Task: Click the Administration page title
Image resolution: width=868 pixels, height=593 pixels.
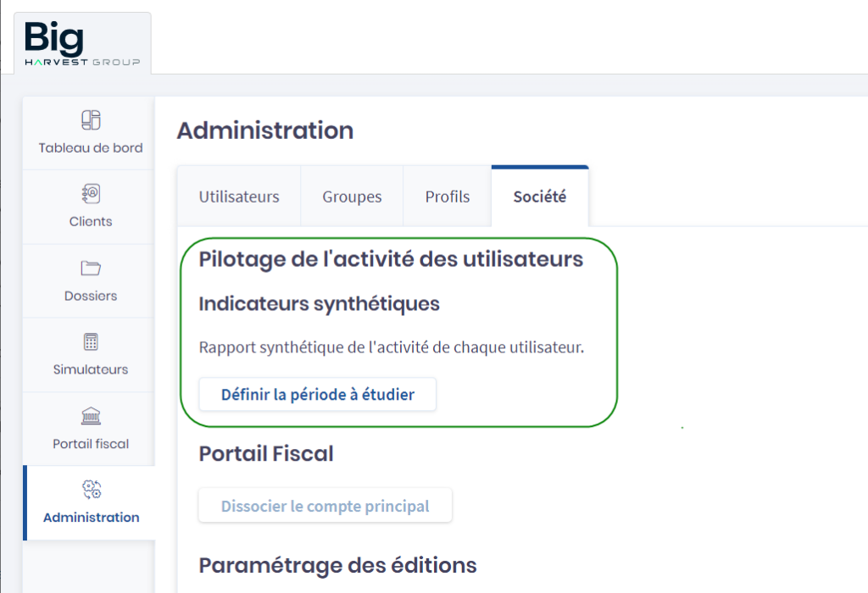Action: click(265, 130)
